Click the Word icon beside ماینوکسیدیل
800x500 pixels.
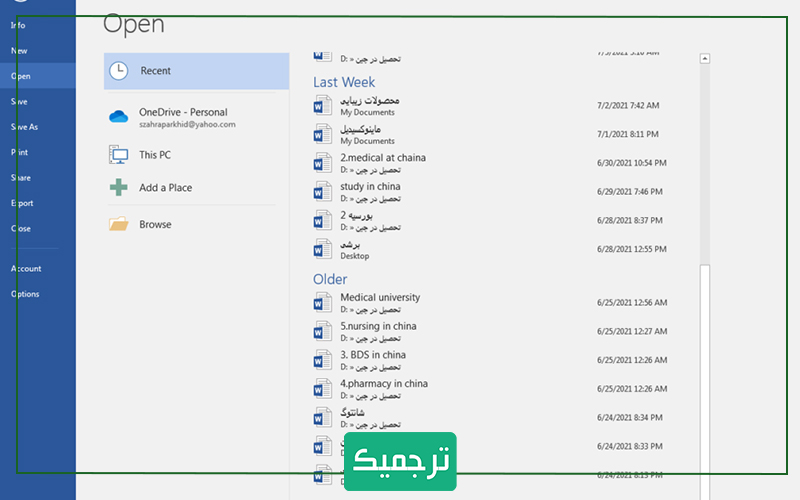pos(322,134)
